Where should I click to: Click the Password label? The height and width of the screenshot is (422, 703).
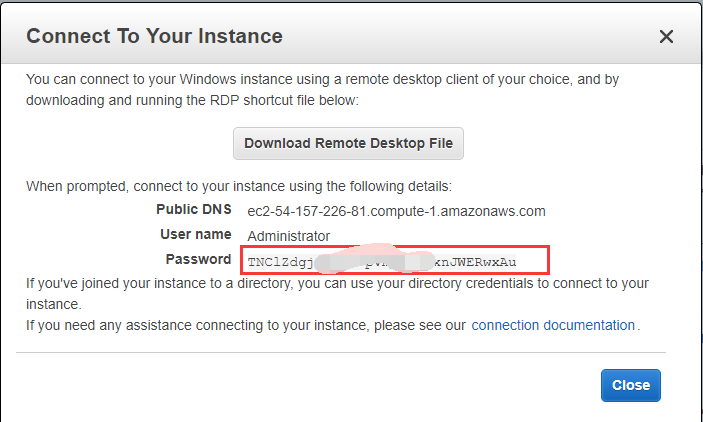point(198,260)
